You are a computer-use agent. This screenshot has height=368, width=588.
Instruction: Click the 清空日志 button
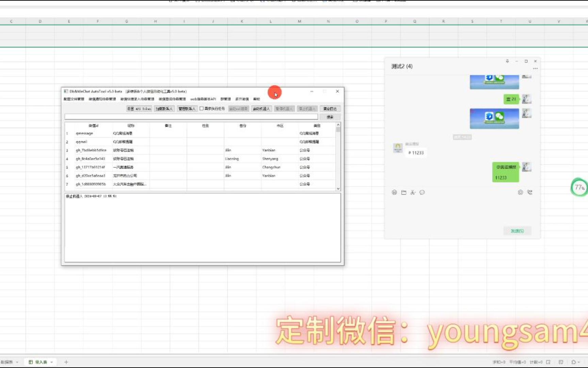(x=330, y=109)
